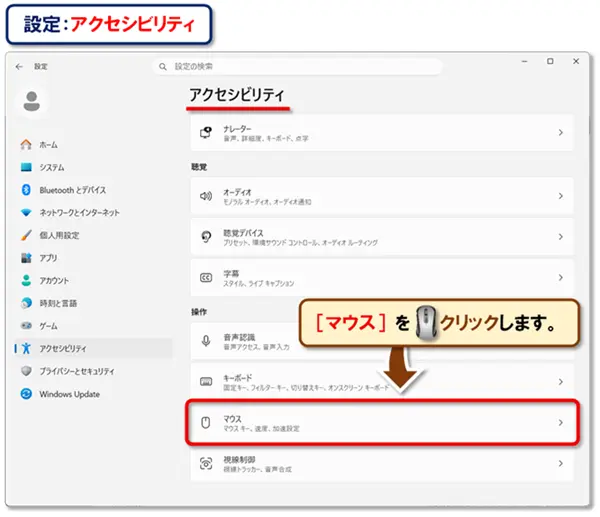Maximize the Settings window
600x517 pixels.
550,61
